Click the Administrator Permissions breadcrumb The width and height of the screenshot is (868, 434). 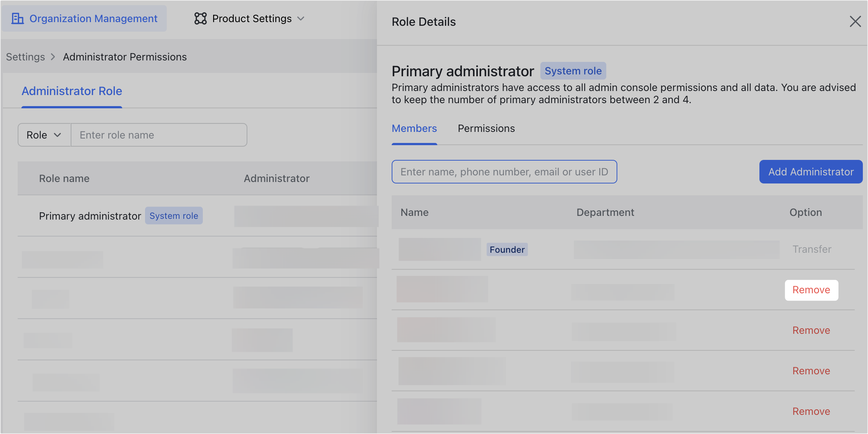pyautogui.click(x=125, y=57)
